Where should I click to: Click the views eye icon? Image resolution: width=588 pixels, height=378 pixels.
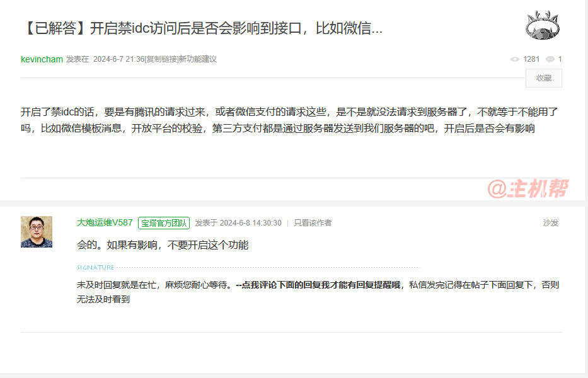514,59
